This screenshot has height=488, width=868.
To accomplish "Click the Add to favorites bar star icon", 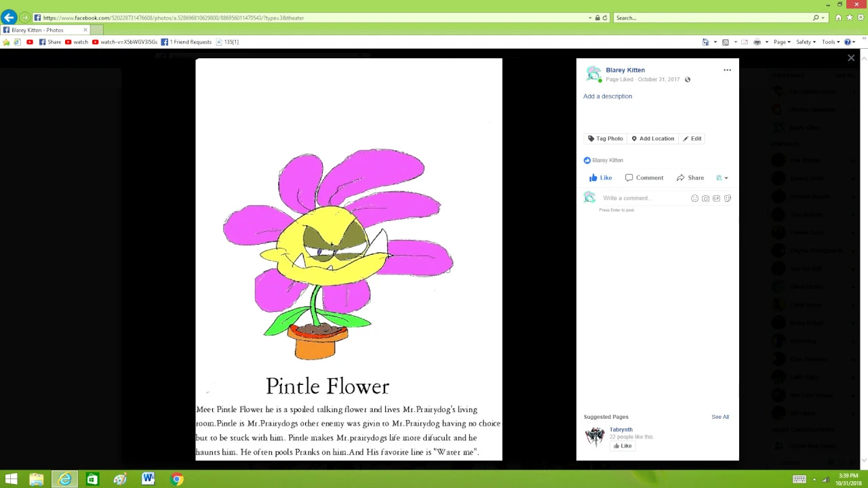I will click(x=6, y=42).
